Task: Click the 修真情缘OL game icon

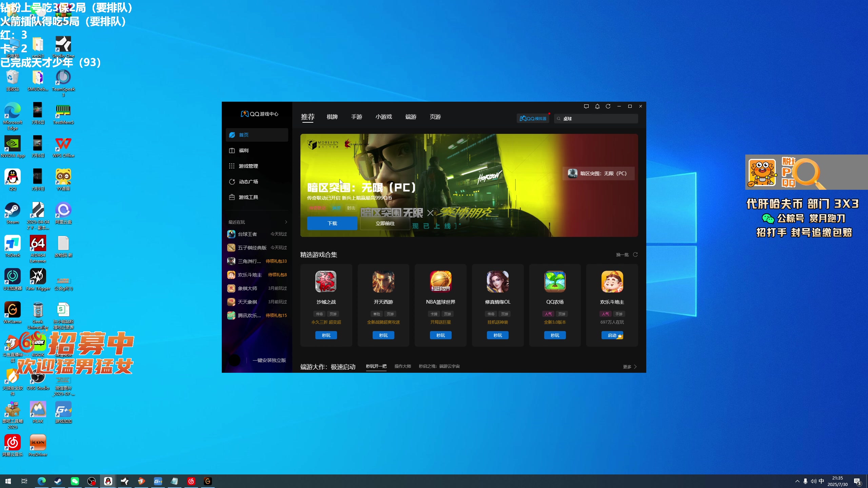Action: [x=497, y=281]
